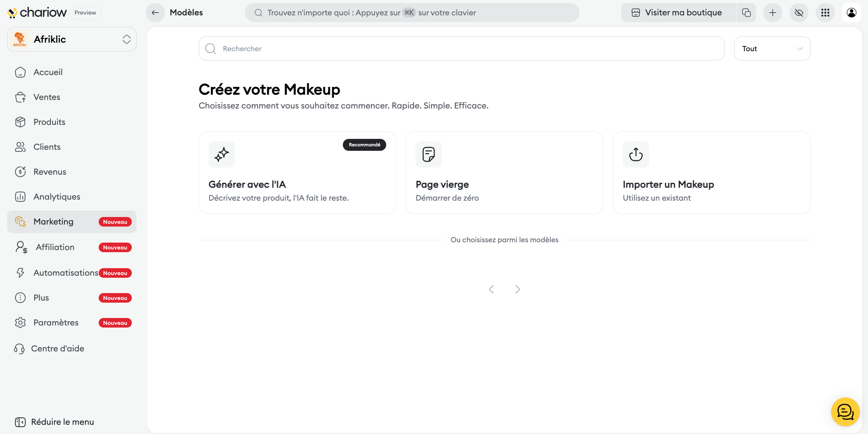Toggle the crossed-eye visibility icon

click(799, 13)
